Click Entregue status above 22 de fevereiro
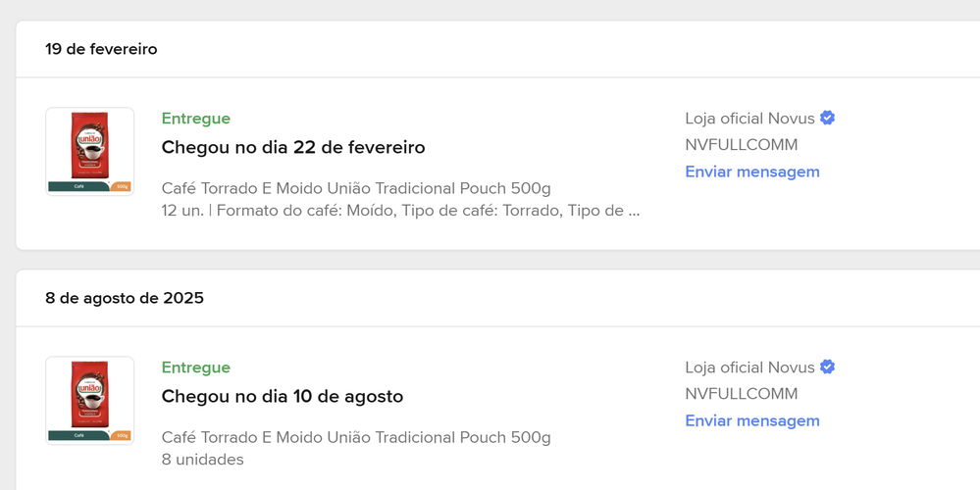 pos(195,119)
